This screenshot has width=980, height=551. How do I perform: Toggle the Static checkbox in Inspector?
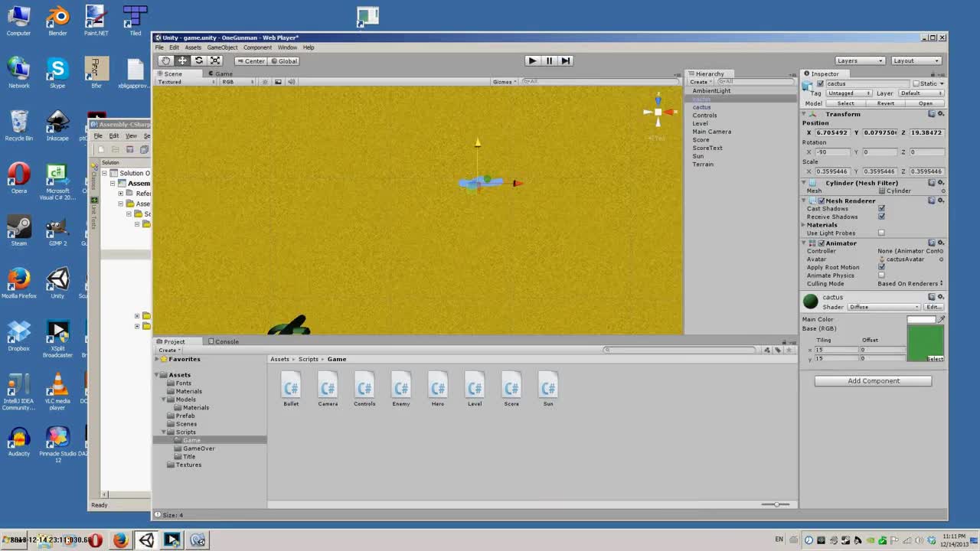pos(916,83)
